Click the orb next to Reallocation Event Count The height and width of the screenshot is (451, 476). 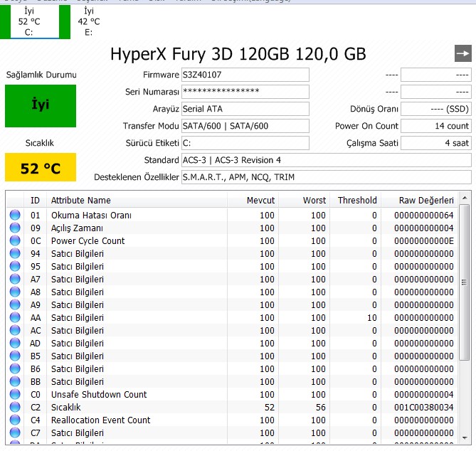(15, 420)
